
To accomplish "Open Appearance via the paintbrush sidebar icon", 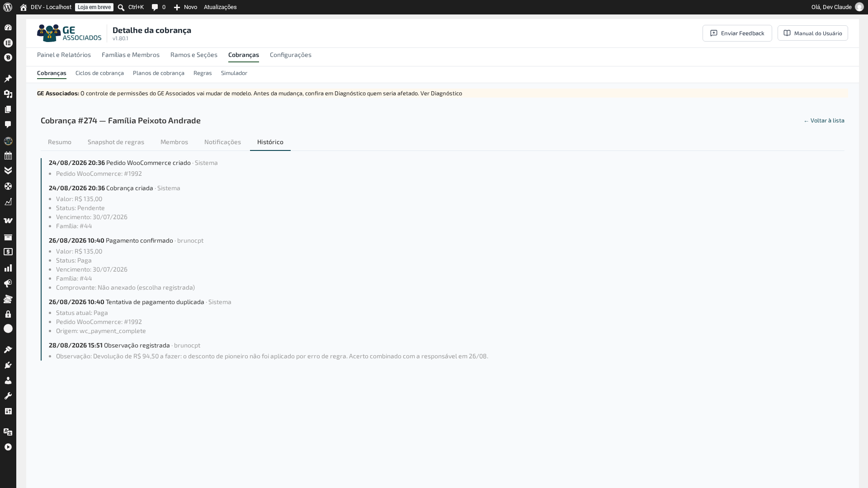I will click(8, 350).
